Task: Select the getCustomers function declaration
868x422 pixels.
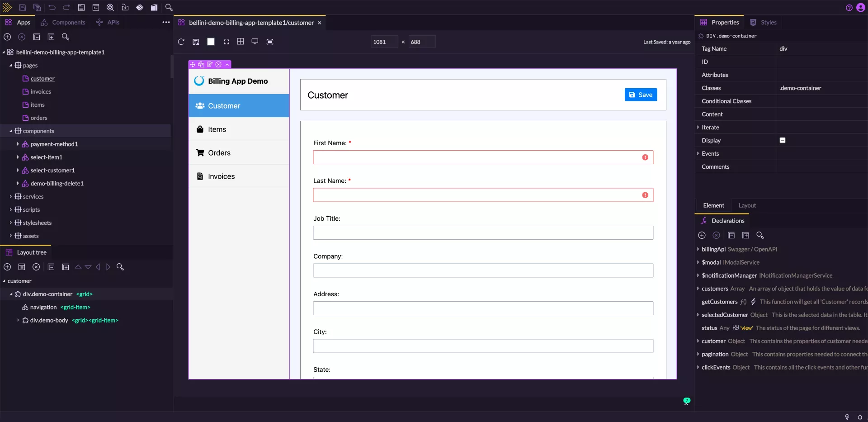Action: pyautogui.click(x=719, y=302)
